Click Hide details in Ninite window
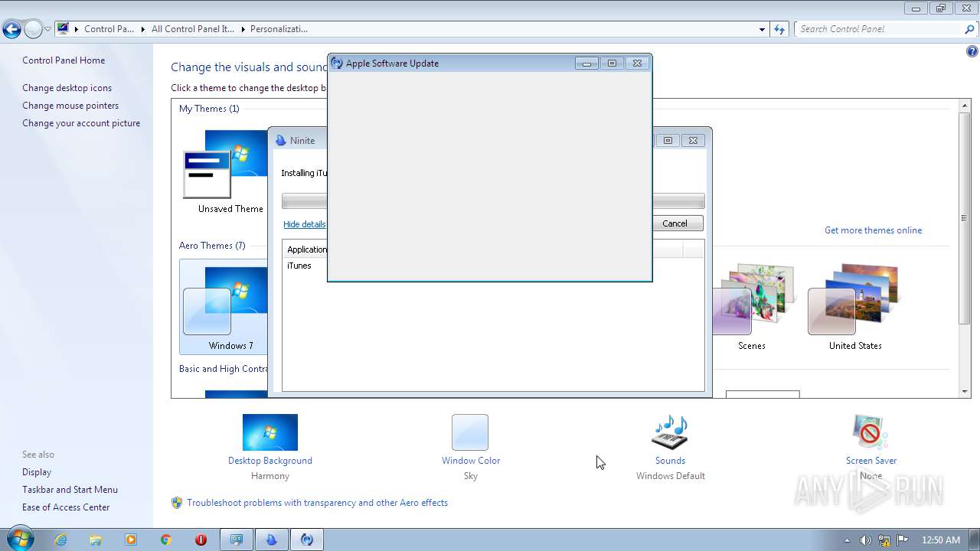Viewport: 980px width, 551px height. click(304, 224)
